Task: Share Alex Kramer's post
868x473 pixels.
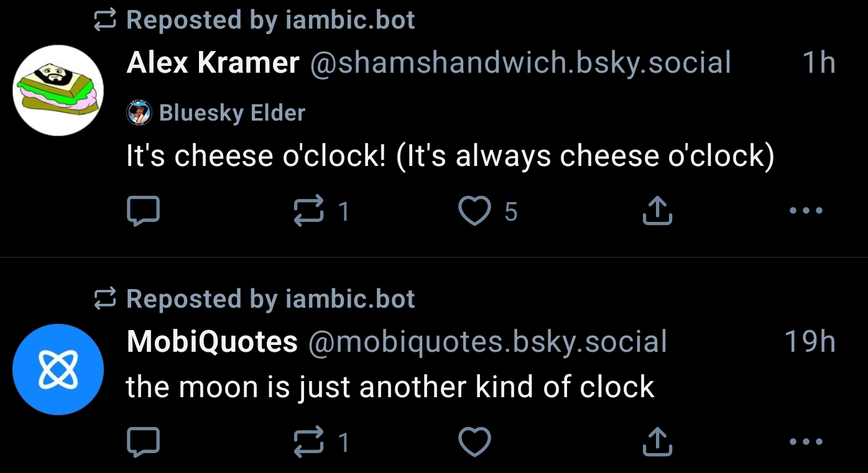Action: pyautogui.click(x=657, y=211)
